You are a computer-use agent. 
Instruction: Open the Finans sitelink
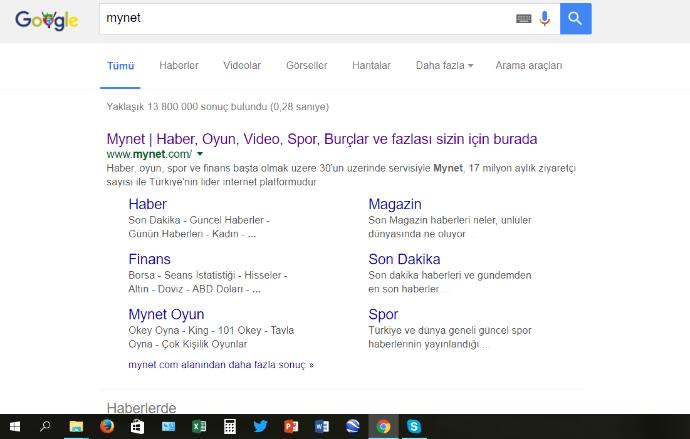149,259
